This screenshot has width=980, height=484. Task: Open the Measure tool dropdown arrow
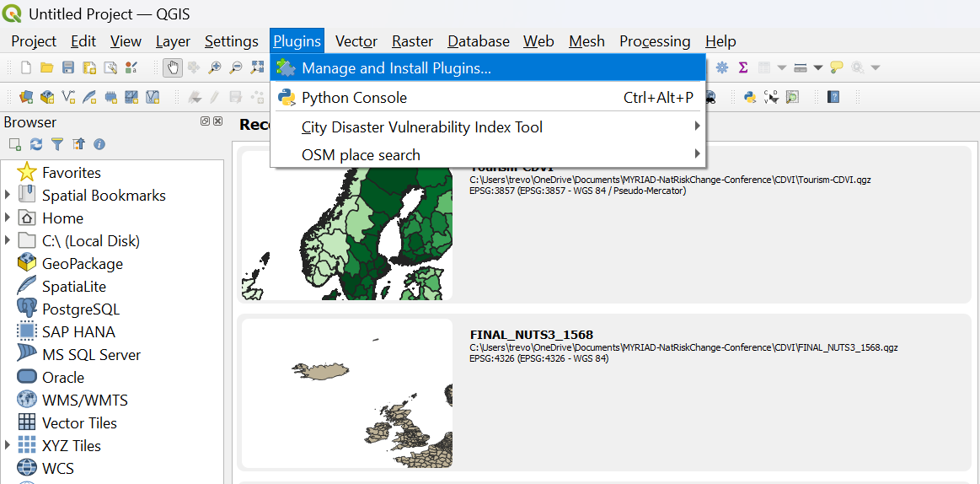click(x=817, y=67)
